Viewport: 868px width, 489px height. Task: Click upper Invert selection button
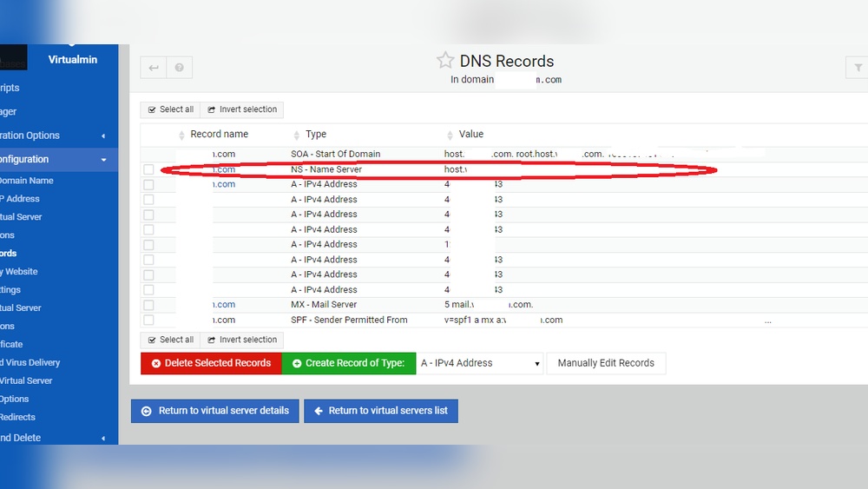(242, 109)
